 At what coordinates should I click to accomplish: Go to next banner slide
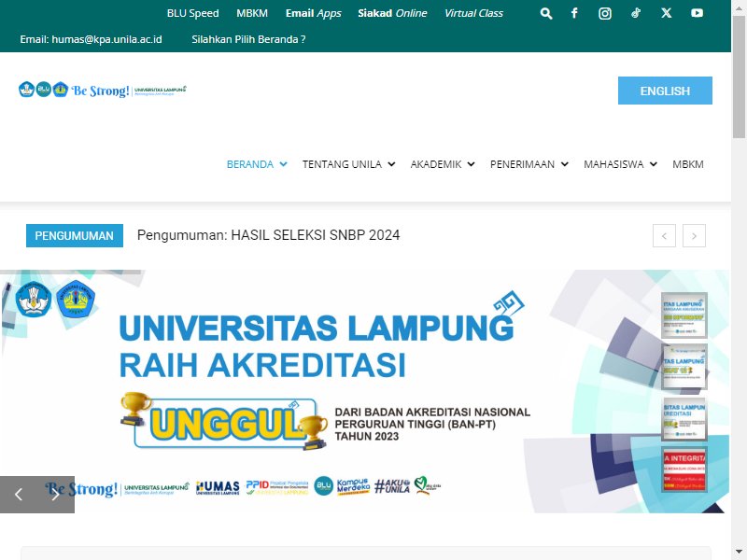pos(56,495)
